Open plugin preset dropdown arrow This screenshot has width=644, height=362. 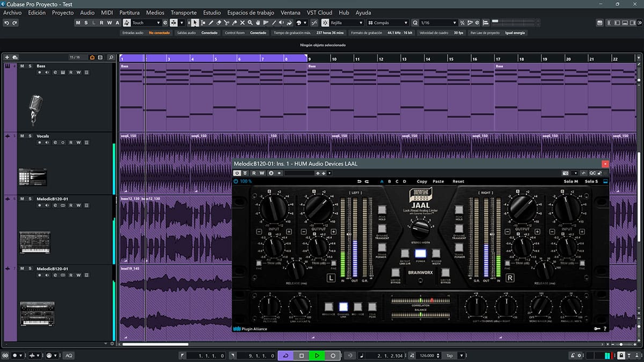(x=330, y=173)
